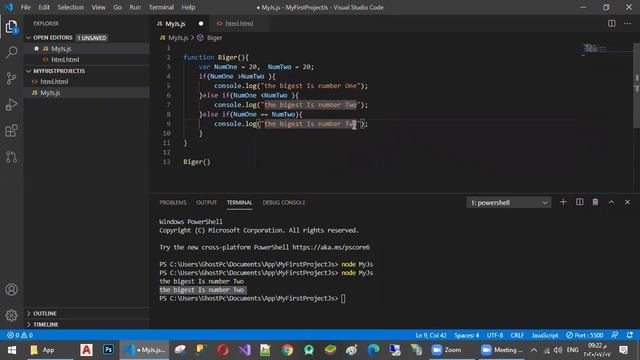Split the terminal panel

pos(580,202)
